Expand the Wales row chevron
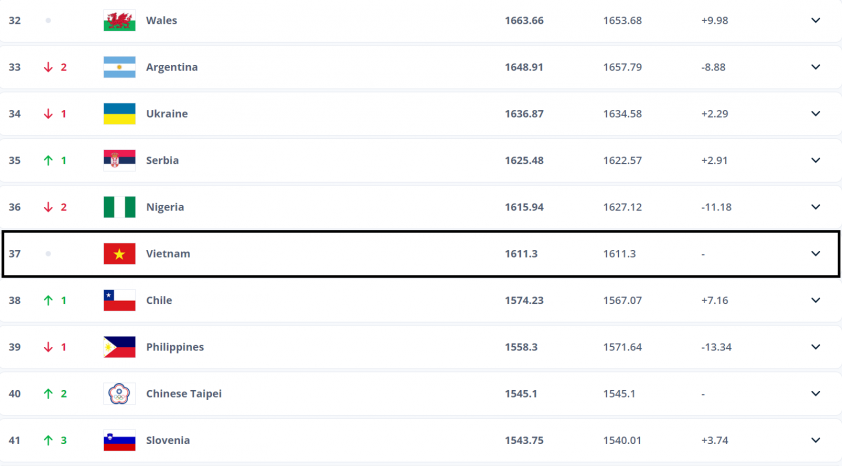Screen dimensions: 842x466 (x=815, y=20)
